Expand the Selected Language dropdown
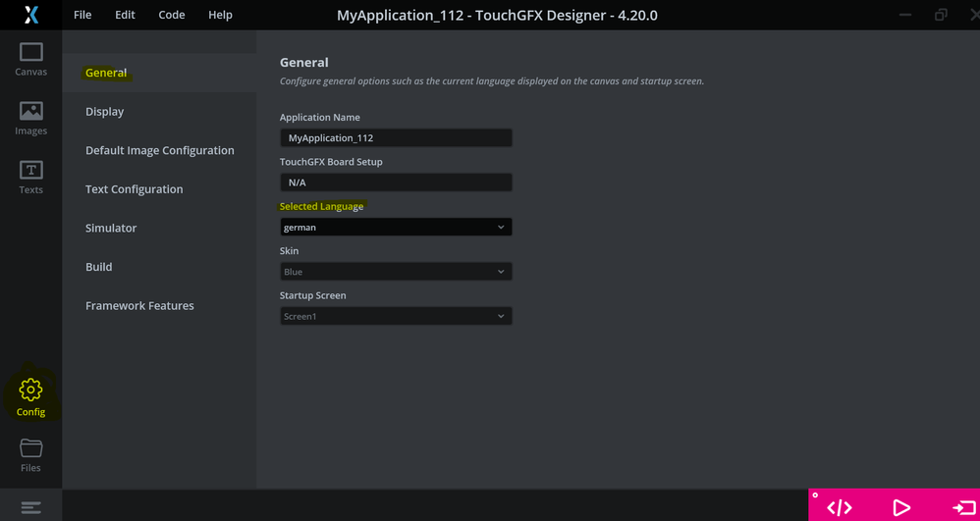Image resolution: width=980 pixels, height=521 pixels. tap(397, 227)
